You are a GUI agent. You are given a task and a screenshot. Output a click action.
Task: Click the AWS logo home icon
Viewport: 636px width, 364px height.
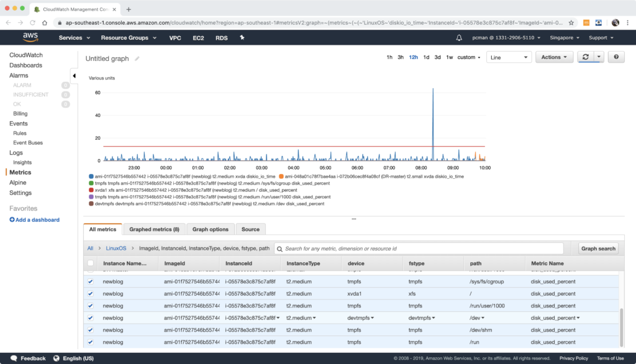(x=30, y=38)
